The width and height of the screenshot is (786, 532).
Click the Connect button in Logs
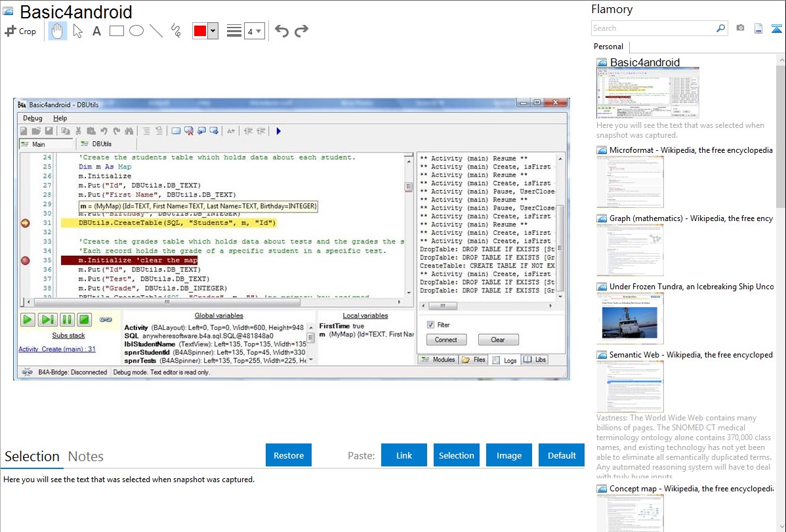tap(445, 340)
